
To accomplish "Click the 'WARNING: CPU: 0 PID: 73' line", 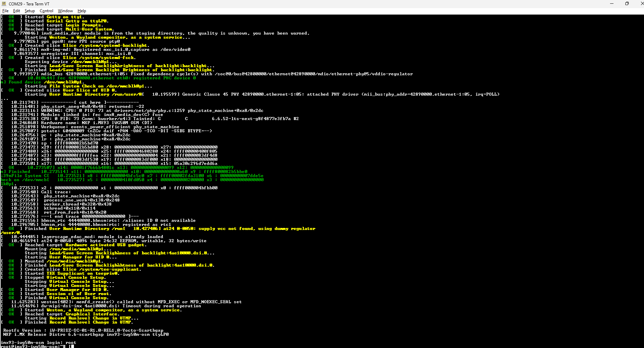I will tap(132, 111).
